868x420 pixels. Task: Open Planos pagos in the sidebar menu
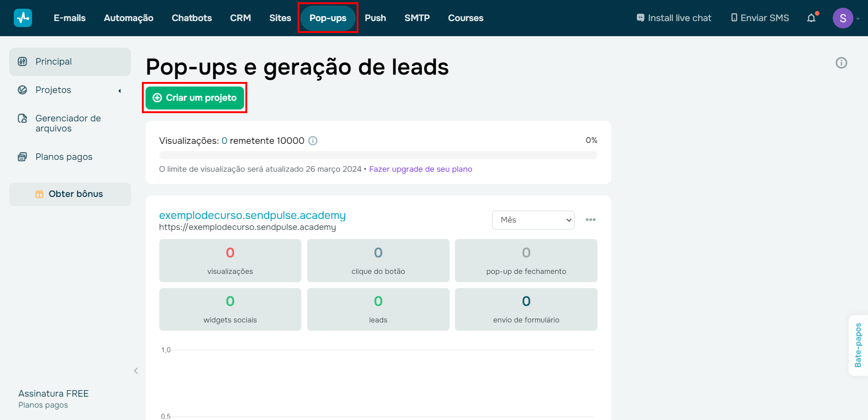pyautogui.click(x=70, y=157)
